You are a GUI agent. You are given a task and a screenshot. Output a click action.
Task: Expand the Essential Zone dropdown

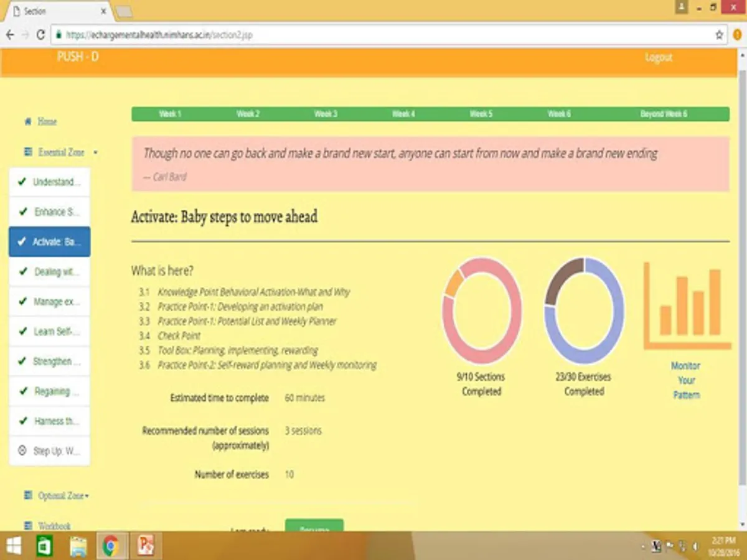point(96,152)
